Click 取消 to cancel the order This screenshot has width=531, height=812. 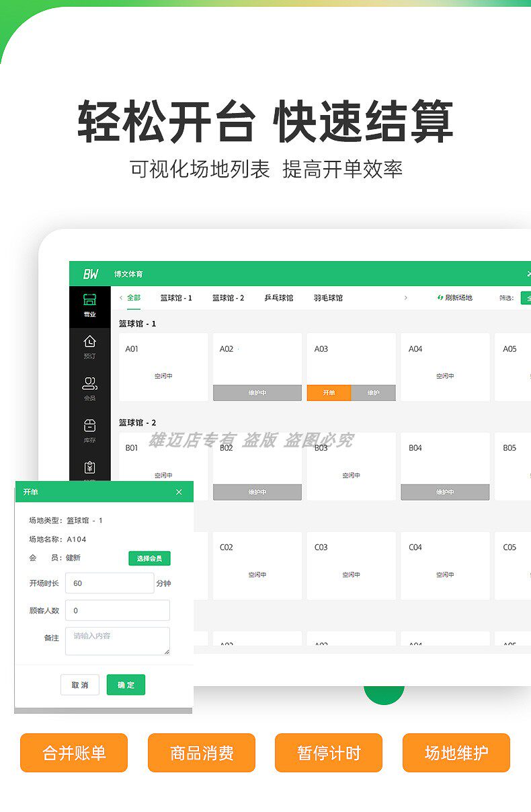click(x=79, y=685)
